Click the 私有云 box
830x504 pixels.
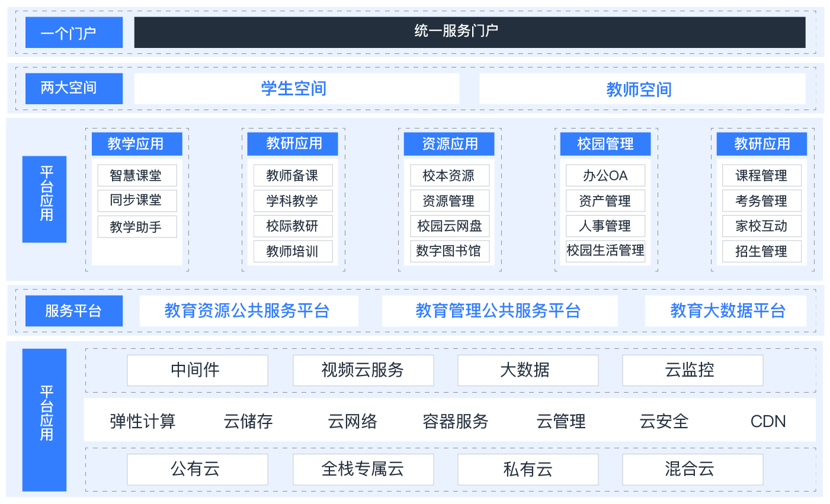[x=528, y=469]
